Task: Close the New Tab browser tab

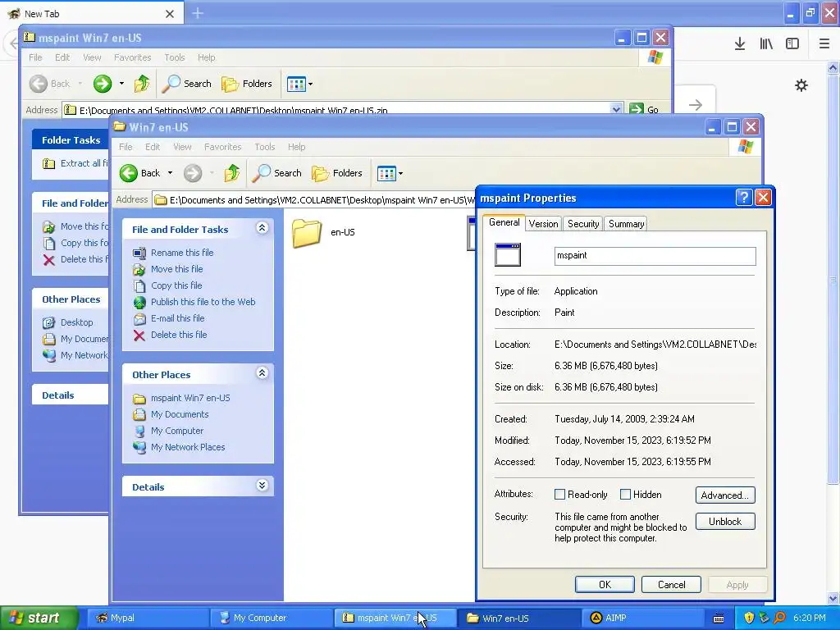Action: coord(170,14)
